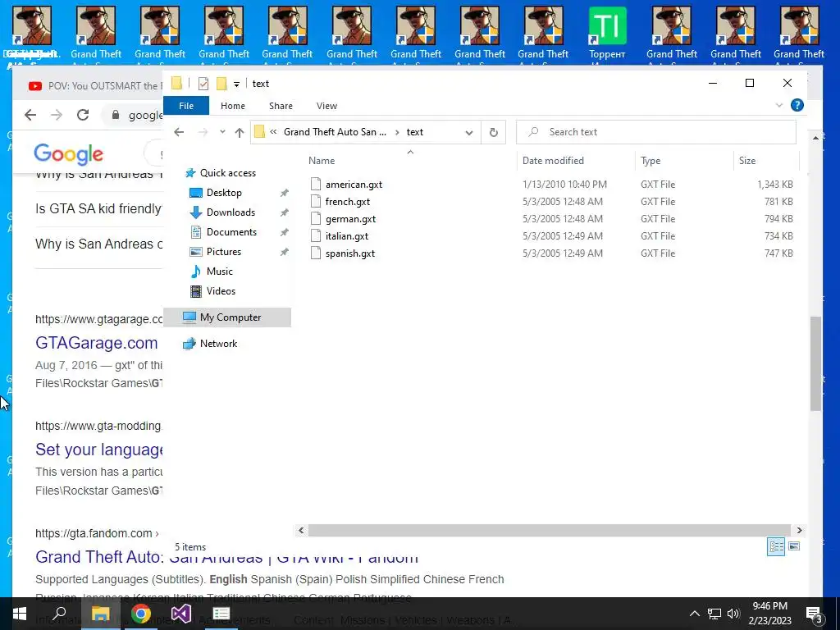840x630 pixels.
Task: Switch to the Share ribbon tab
Action: (281, 106)
